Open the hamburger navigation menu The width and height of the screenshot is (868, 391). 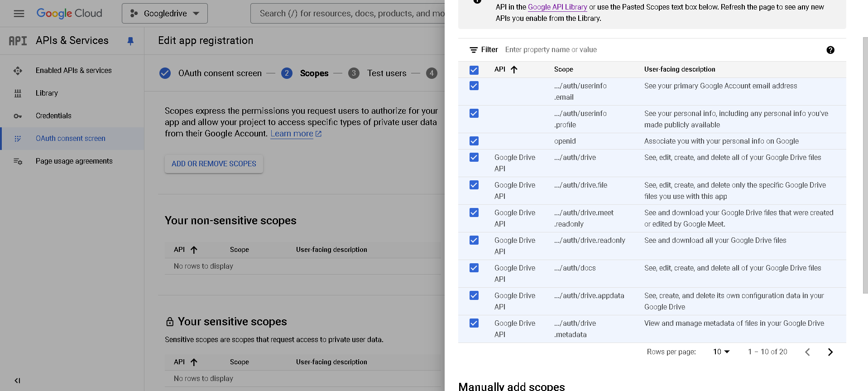click(x=19, y=14)
